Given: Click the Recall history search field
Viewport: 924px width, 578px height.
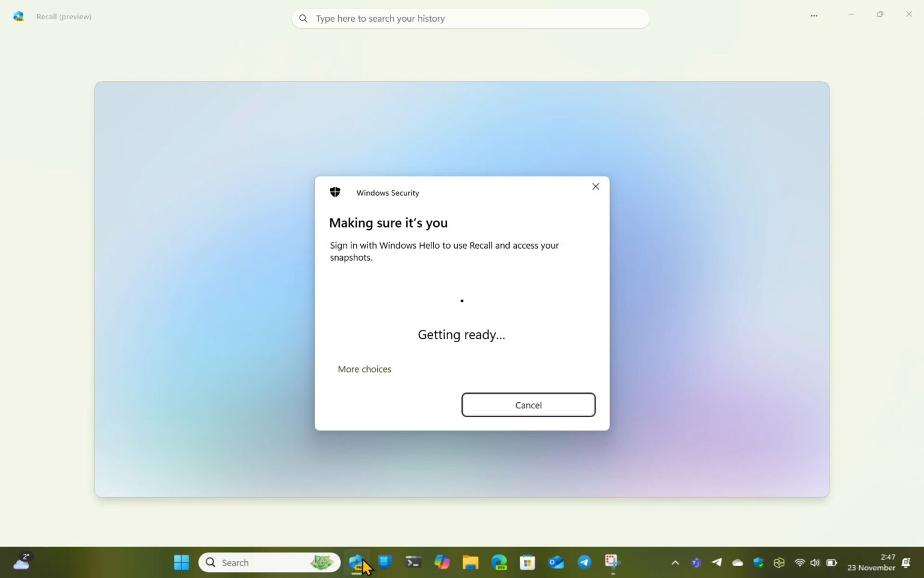Looking at the screenshot, I should [471, 19].
